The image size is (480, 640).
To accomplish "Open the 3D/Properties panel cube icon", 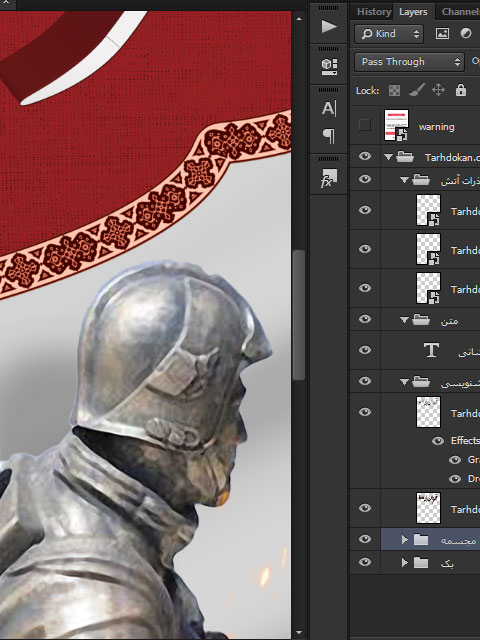I will tap(329, 67).
